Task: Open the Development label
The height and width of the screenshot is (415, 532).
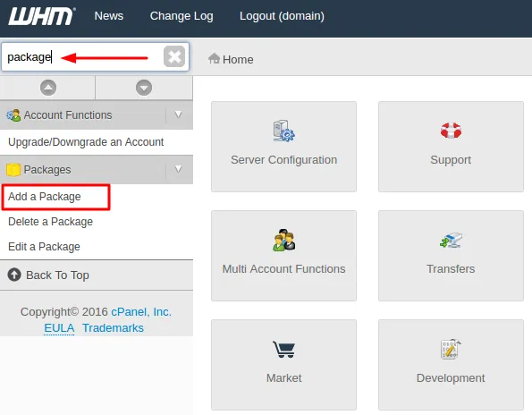Action: [451, 378]
